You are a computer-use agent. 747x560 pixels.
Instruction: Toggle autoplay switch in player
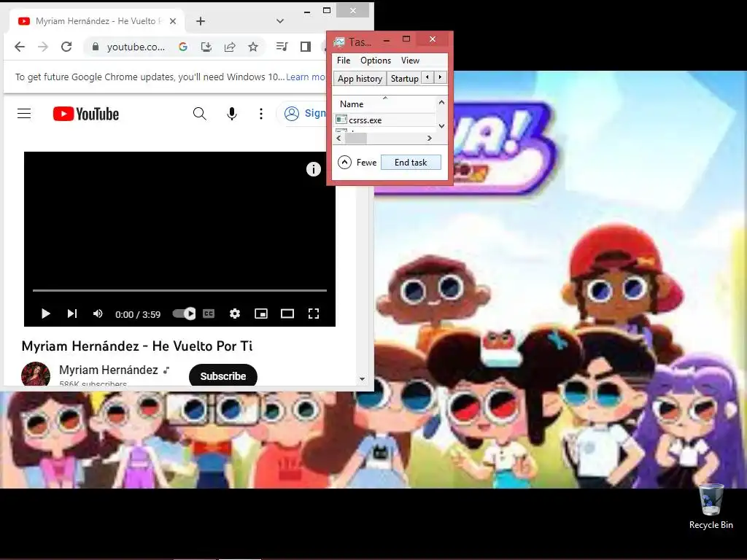(184, 314)
